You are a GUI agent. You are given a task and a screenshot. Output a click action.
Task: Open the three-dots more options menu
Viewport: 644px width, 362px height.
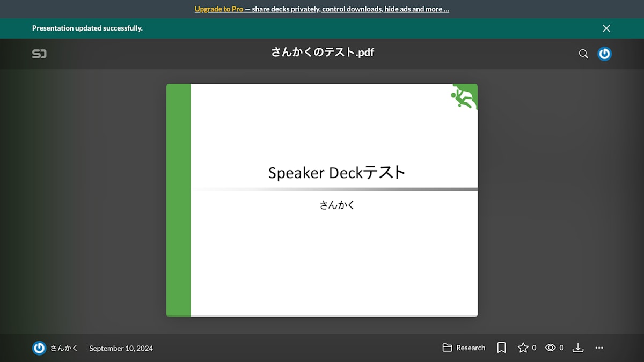599,348
